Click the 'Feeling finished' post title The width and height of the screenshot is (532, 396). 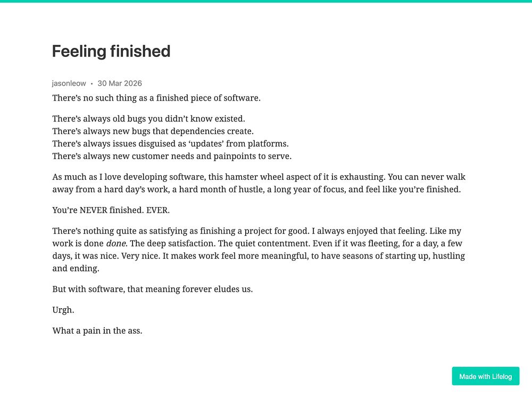(111, 52)
